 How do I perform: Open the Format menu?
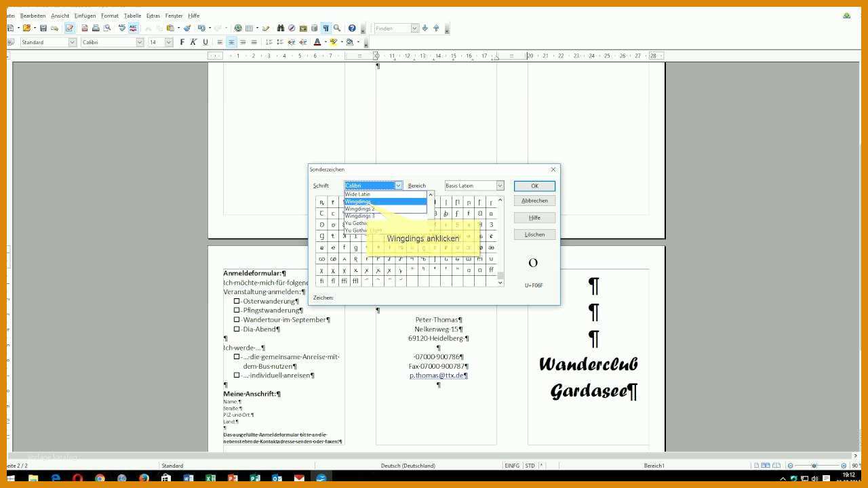[x=110, y=16]
